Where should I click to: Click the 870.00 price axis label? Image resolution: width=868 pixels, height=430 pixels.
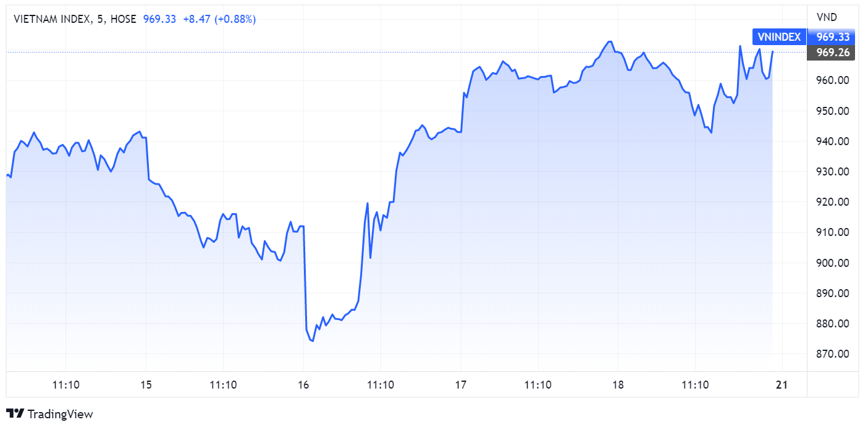coord(833,354)
